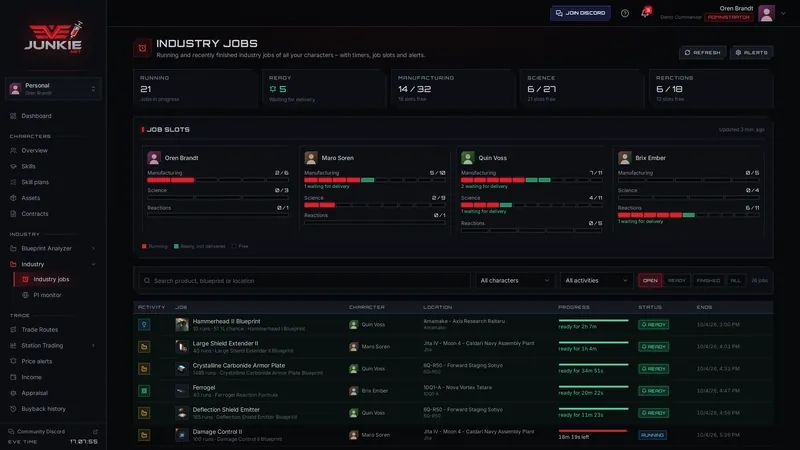The width and height of the screenshot is (800, 450).
Task: Click Quin Voss's portrait in Job Slots
Action: point(467,158)
